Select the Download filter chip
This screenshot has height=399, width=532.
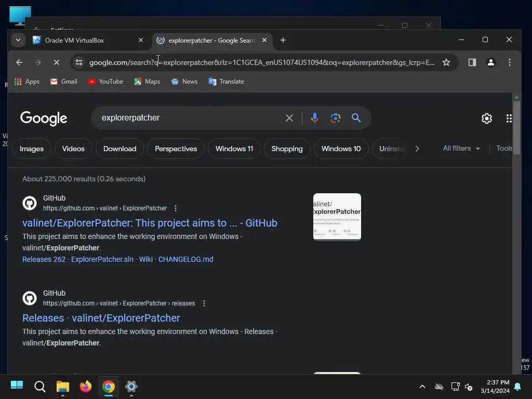(x=120, y=149)
